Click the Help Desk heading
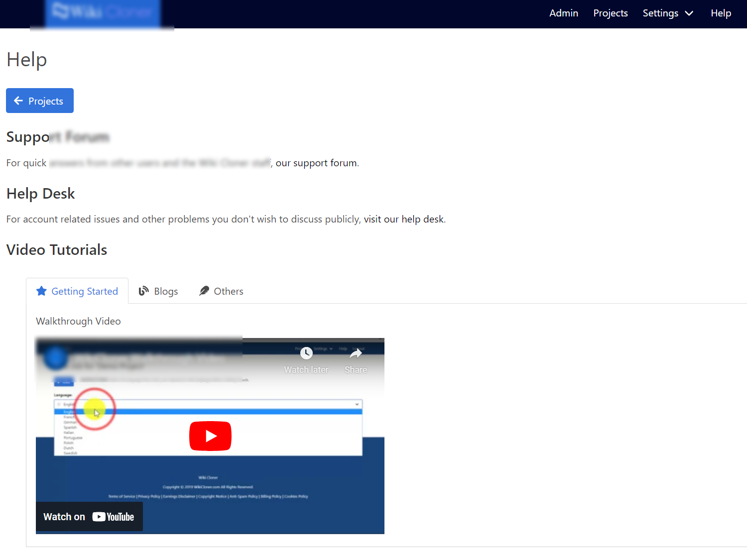The height and width of the screenshot is (560, 747). click(x=41, y=194)
